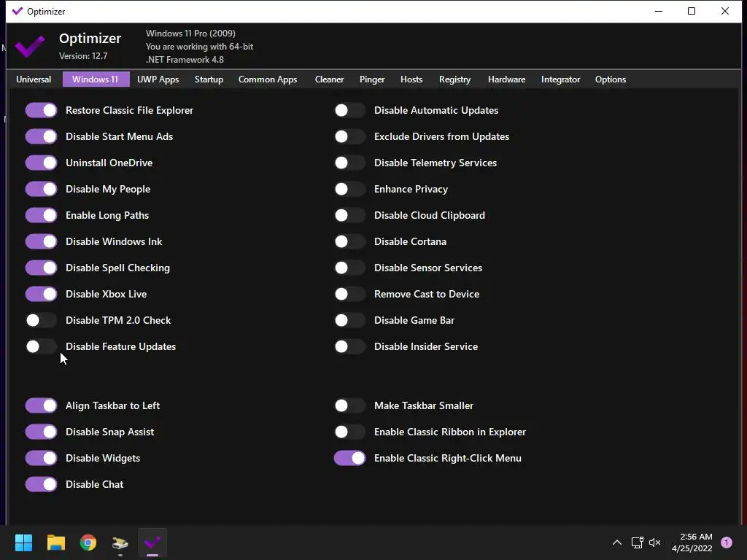
Task: Toggle Disable Snap Assist switch
Action: pos(41,432)
